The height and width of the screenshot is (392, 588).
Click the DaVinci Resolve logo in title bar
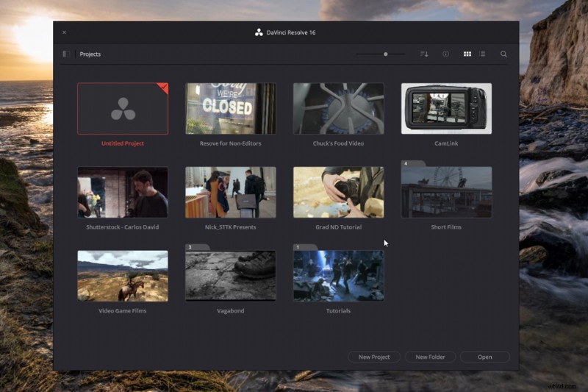click(x=259, y=32)
